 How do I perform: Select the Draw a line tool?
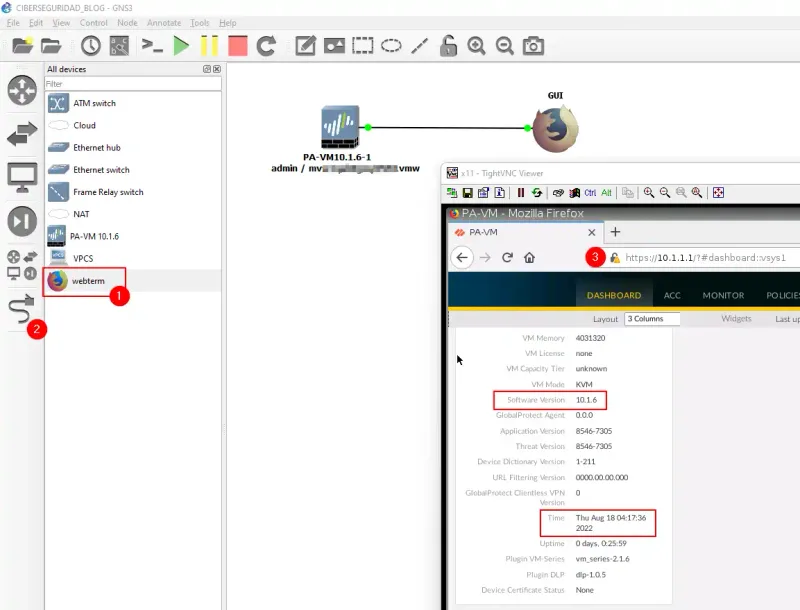click(419, 45)
